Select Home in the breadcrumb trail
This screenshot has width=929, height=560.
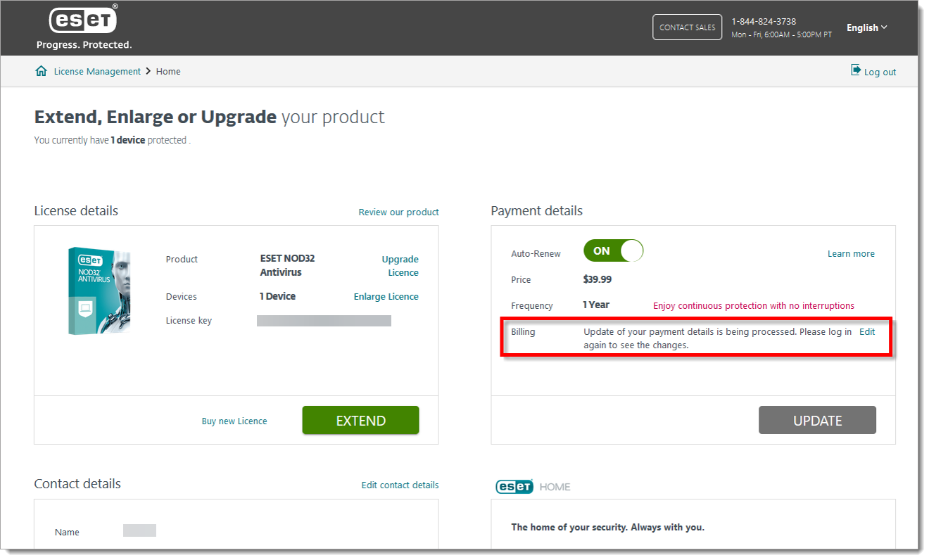168,71
